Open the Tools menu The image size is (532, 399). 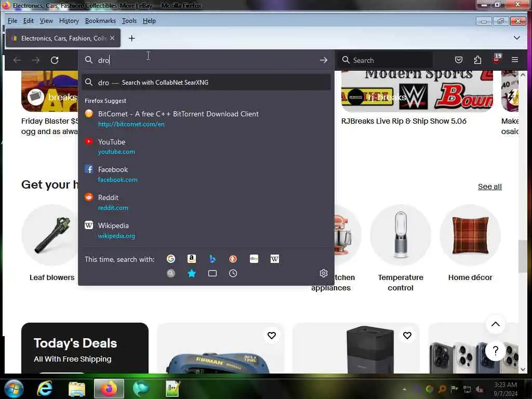(x=129, y=21)
